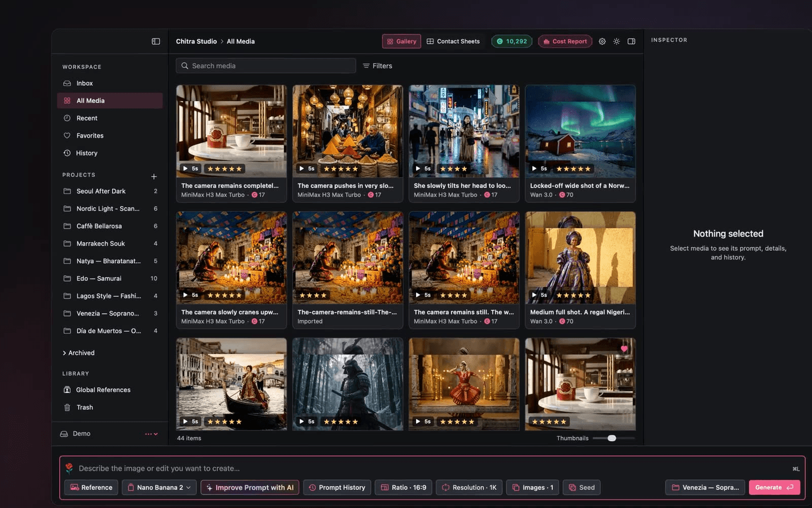Open the settings gear icon
The height and width of the screenshot is (508, 812).
[602, 41]
